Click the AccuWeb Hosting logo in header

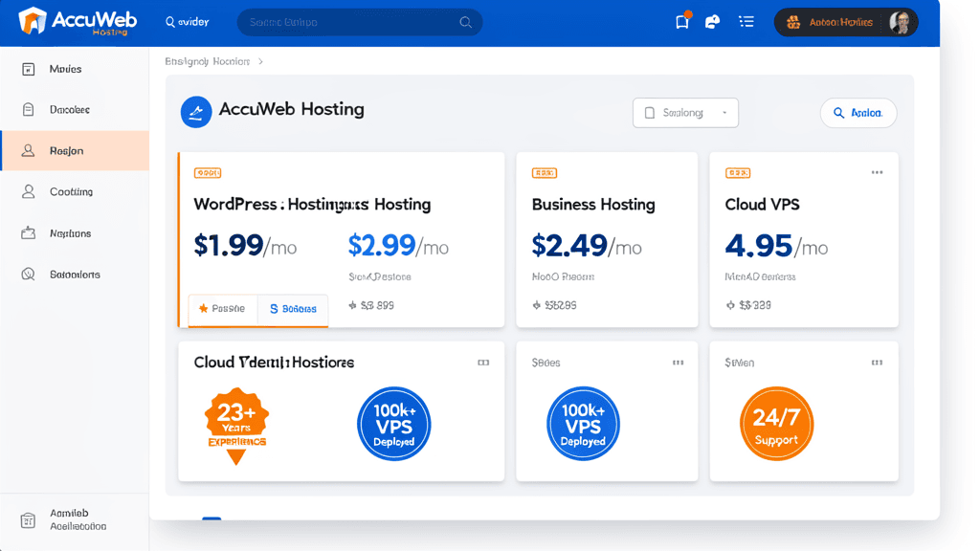pyautogui.click(x=78, y=21)
